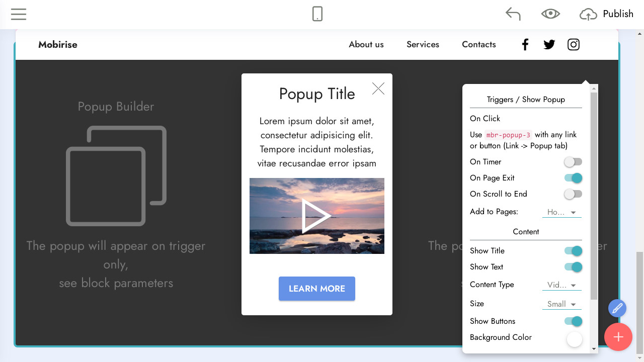Click the blue pencil edit button

(x=617, y=308)
